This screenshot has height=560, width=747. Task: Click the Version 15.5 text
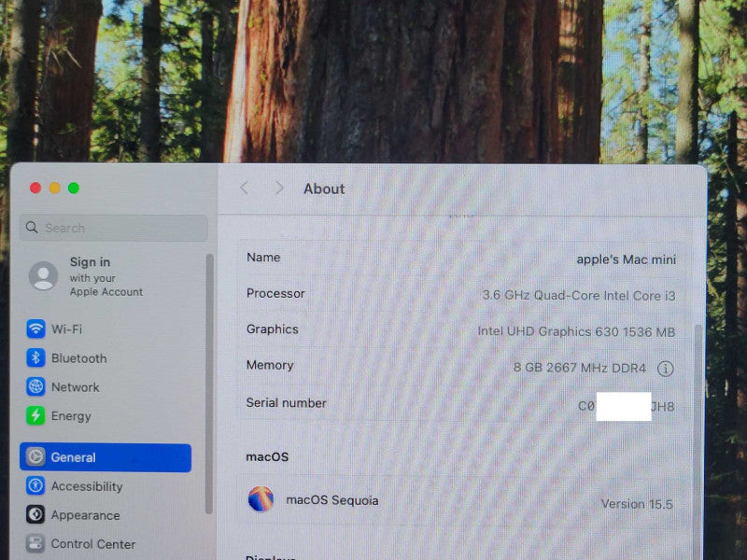click(637, 504)
